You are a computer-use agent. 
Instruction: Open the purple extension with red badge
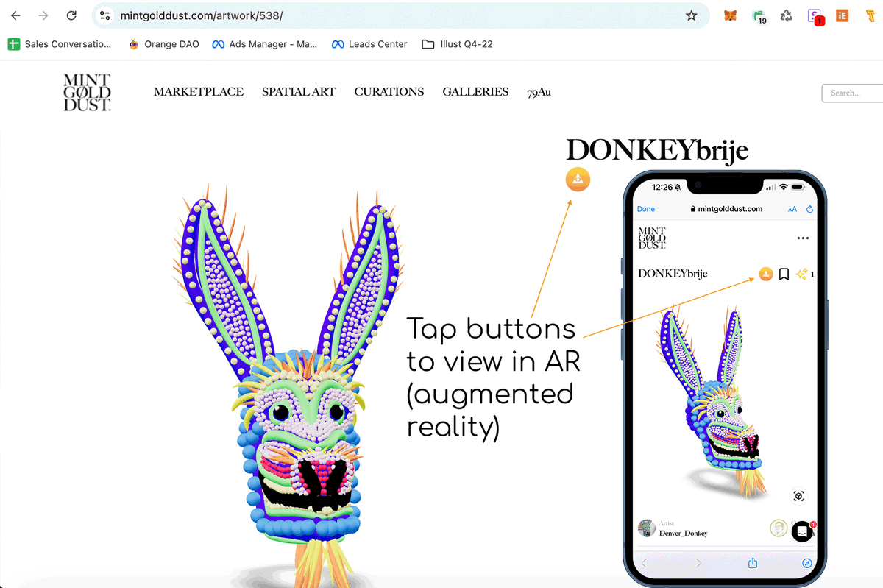[x=815, y=16]
